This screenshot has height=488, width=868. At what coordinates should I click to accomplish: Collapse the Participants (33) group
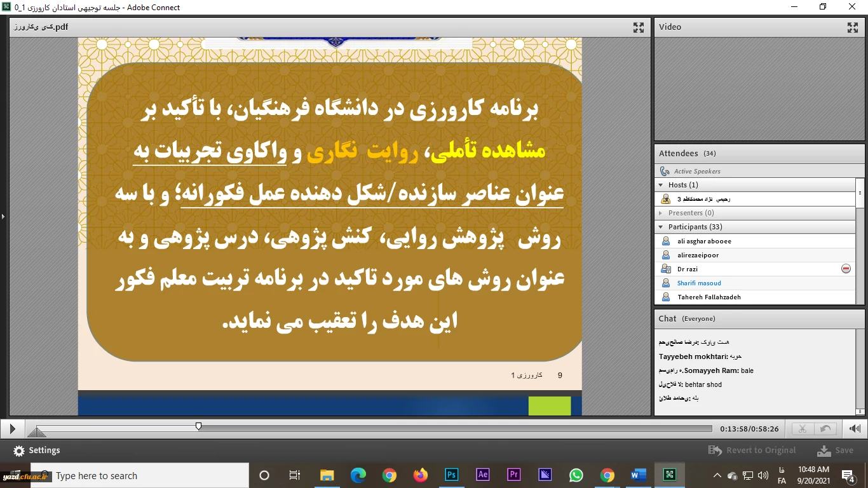pos(661,227)
